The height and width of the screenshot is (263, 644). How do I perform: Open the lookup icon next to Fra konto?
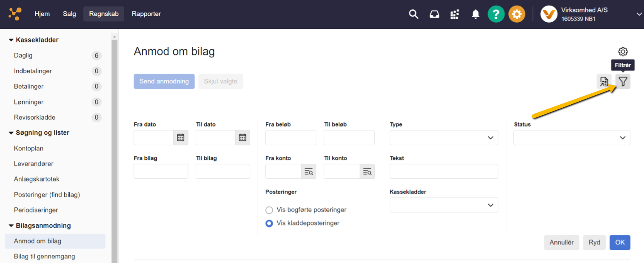pos(309,171)
